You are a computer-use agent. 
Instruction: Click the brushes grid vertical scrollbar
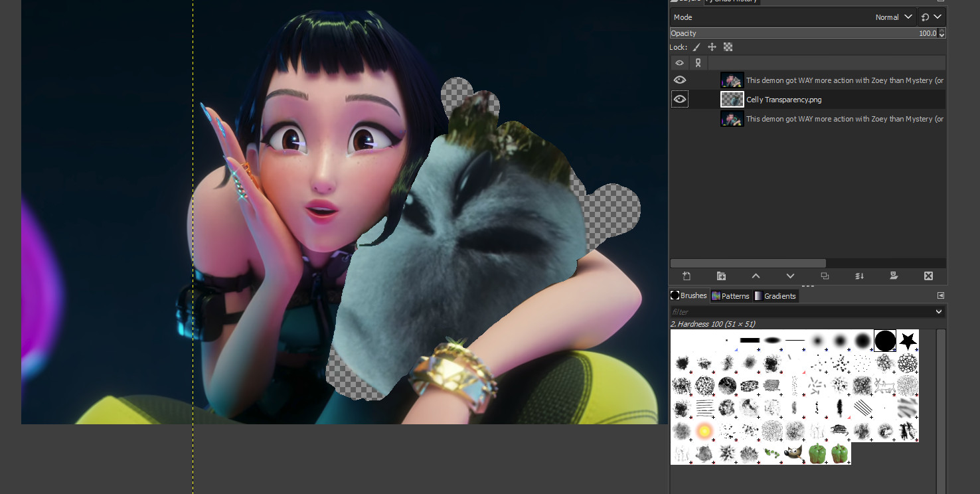coord(941,412)
